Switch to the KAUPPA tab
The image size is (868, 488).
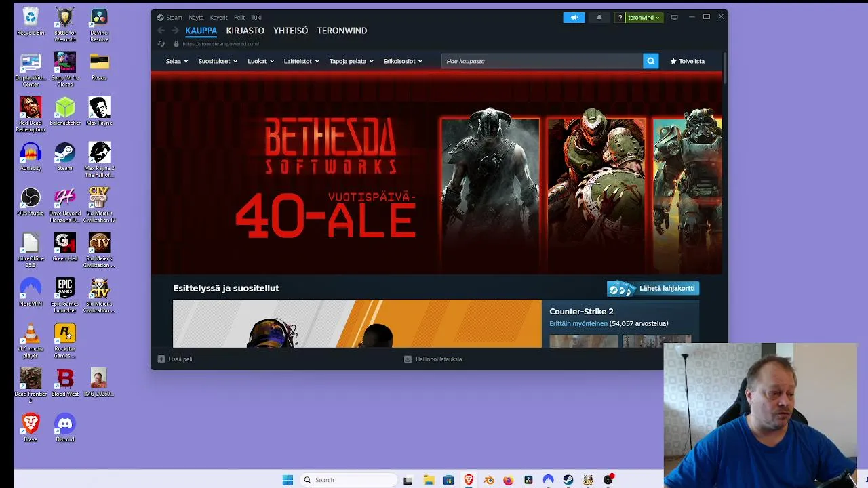(201, 30)
